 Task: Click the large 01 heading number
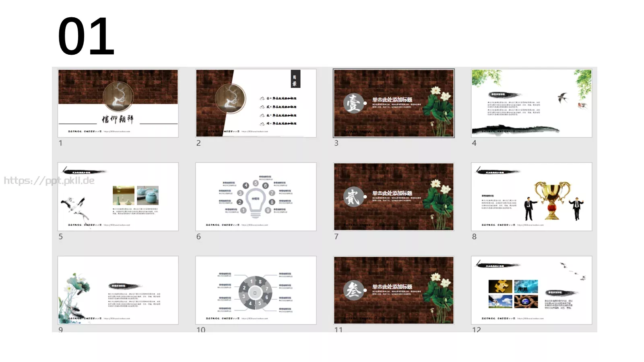coord(86,36)
